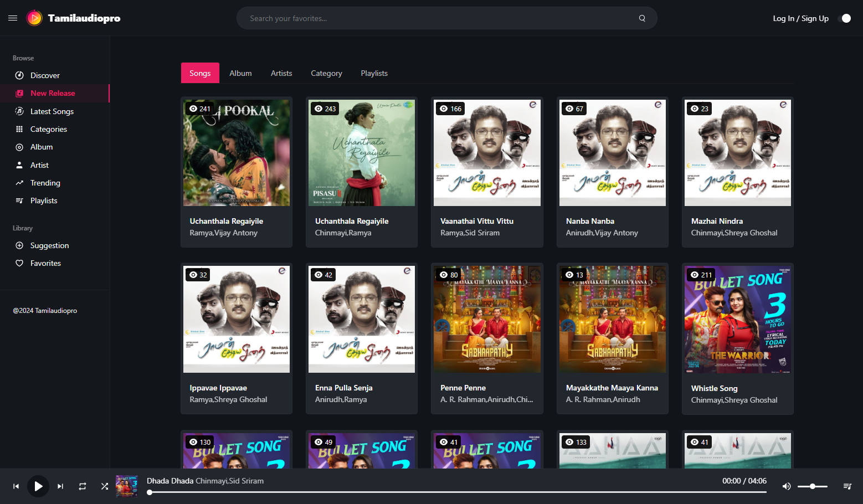
Task: Click Mazhai Nindra title text
Action: (x=717, y=221)
